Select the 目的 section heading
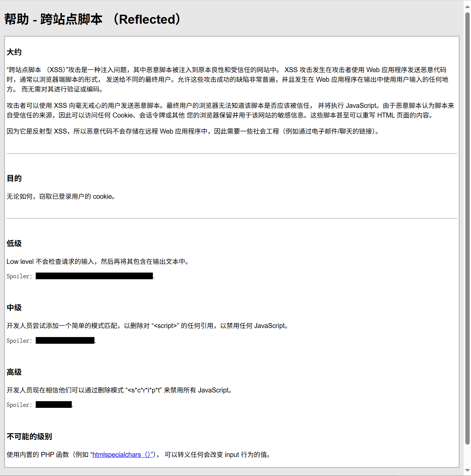Screen dimensions: 471x476 [14, 178]
